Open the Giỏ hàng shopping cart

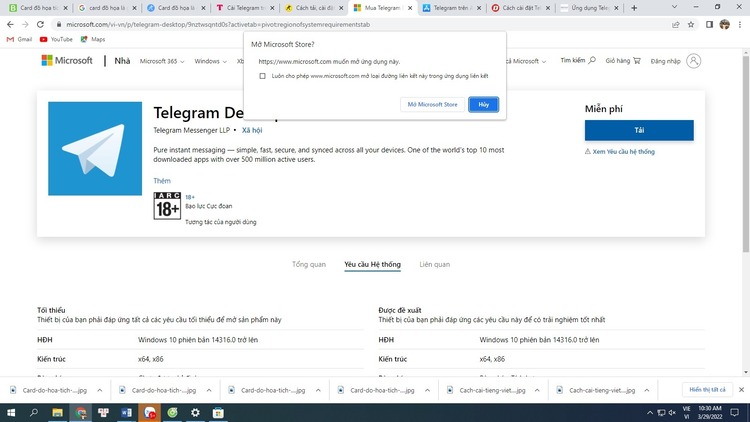pos(623,61)
